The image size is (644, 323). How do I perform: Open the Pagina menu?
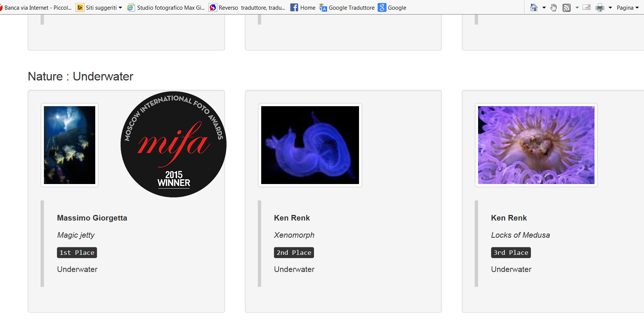628,7
